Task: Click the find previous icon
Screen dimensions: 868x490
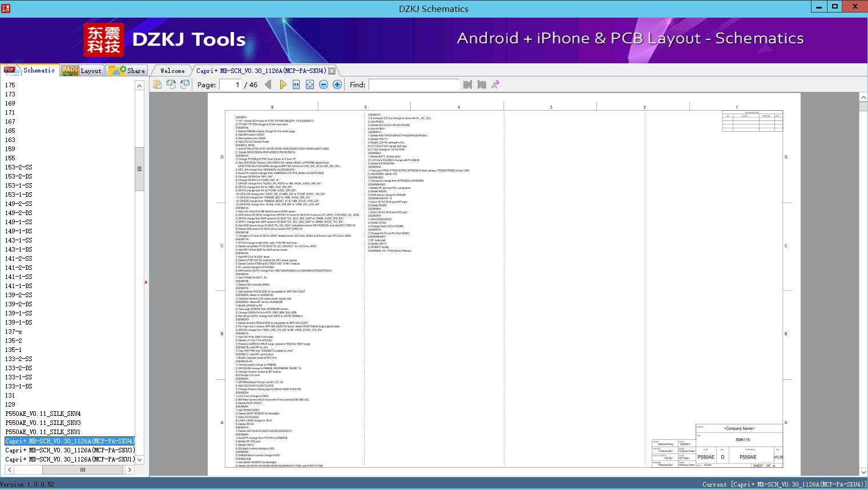Action: tap(468, 84)
